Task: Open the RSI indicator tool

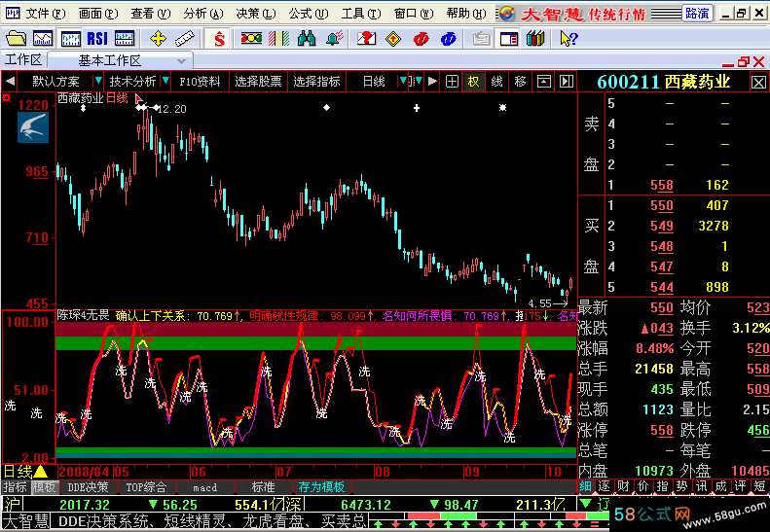Action: (97, 38)
